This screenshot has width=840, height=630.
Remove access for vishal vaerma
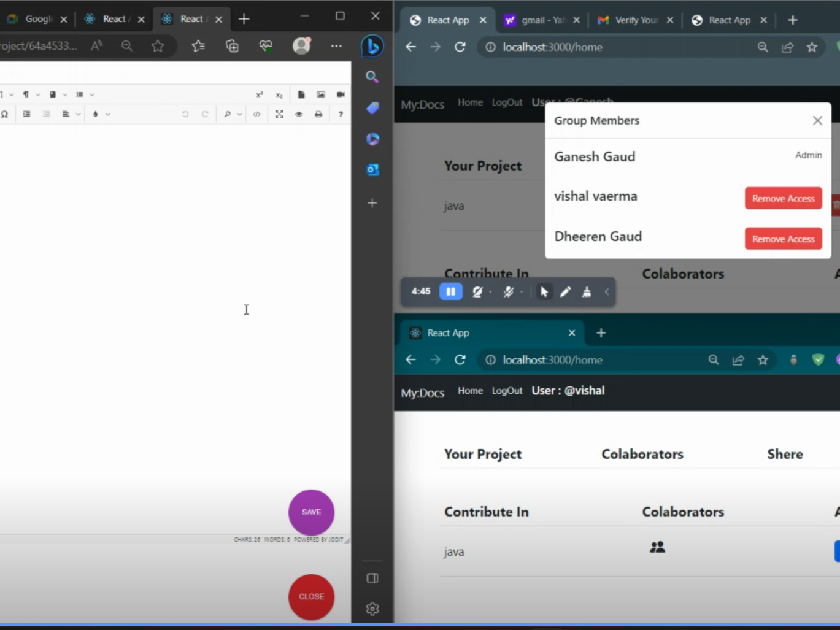(783, 198)
